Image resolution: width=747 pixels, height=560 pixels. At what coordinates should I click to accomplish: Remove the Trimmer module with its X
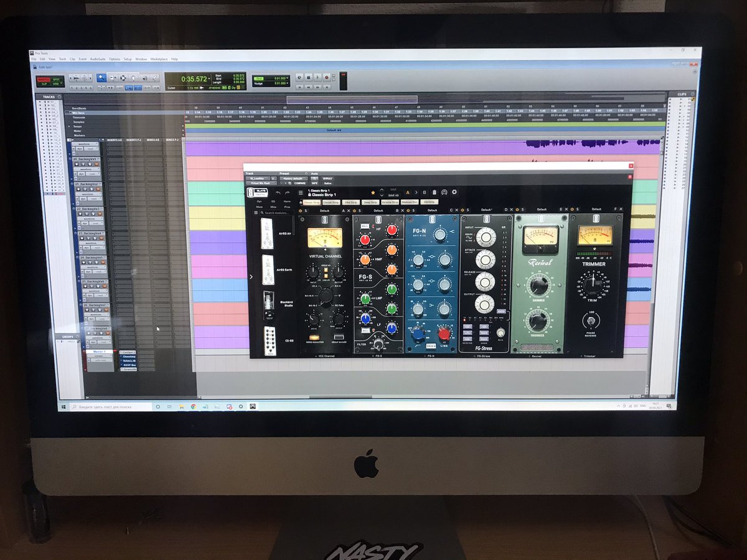coord(621,209)
